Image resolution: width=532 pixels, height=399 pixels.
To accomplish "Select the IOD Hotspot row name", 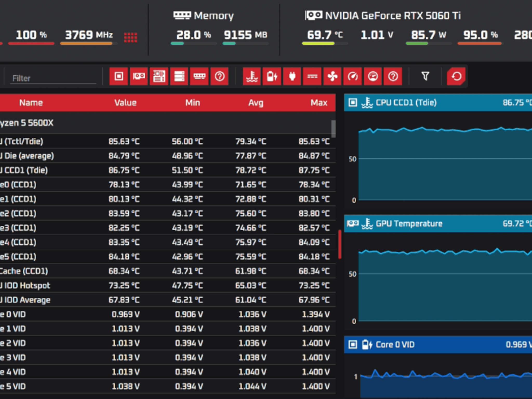I will click(25, 285).
